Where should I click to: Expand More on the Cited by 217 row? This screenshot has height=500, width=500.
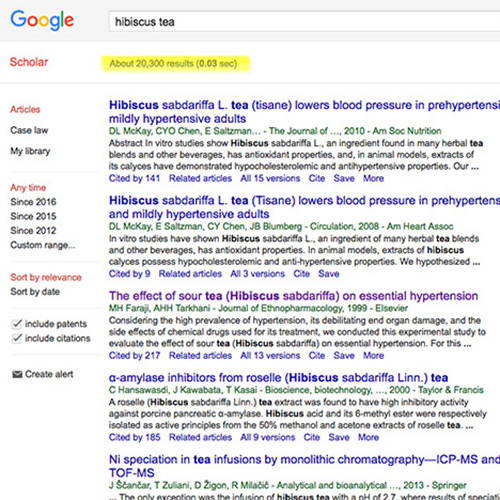[x=373, y=355]
